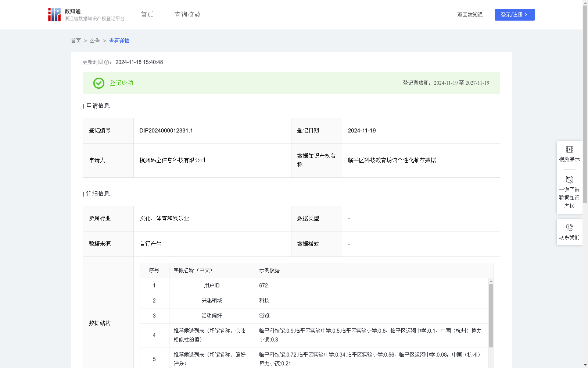
Task: Click the green 登记成功 checkmark icon
Action: coord(98,83)
